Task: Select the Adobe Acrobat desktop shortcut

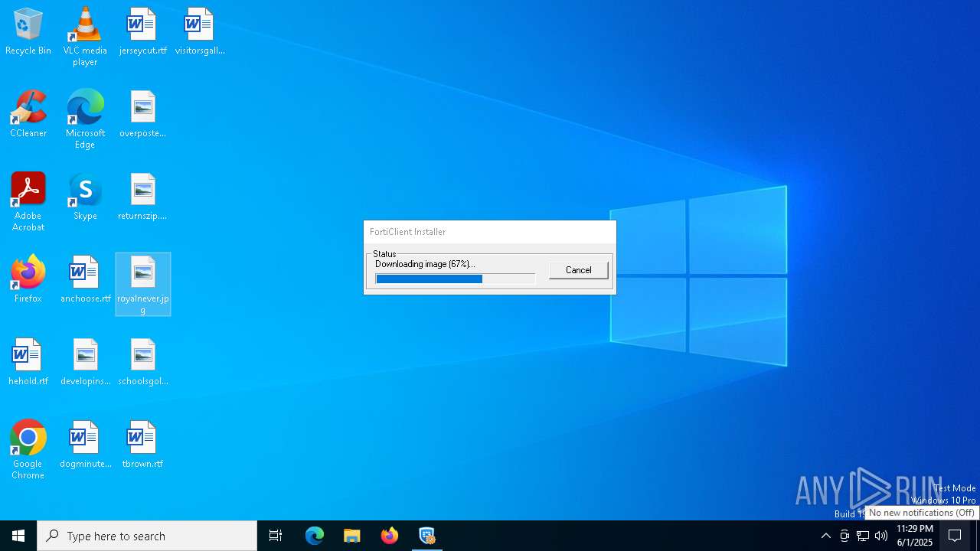Action: tap(28, 202)
